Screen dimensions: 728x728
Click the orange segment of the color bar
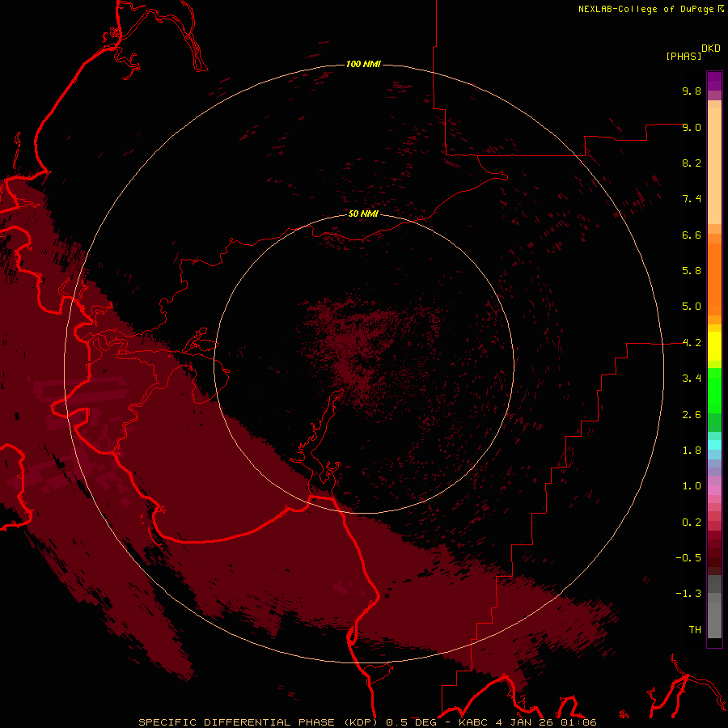(714, 278)
